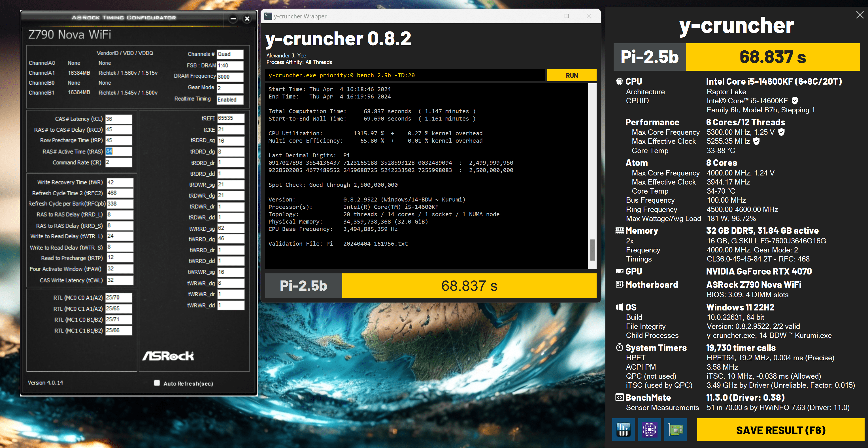Click the y-cruncher Wrapper console icon

pos(268,16)
